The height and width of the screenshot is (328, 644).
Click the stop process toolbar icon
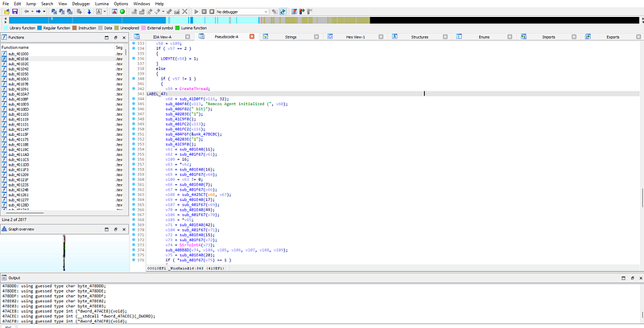(212, 11)
